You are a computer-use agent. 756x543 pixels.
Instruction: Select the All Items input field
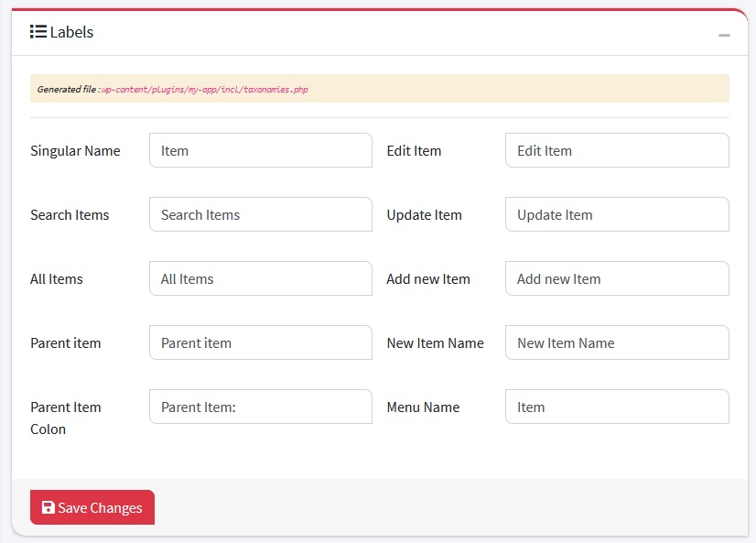[x=260, y=278]
